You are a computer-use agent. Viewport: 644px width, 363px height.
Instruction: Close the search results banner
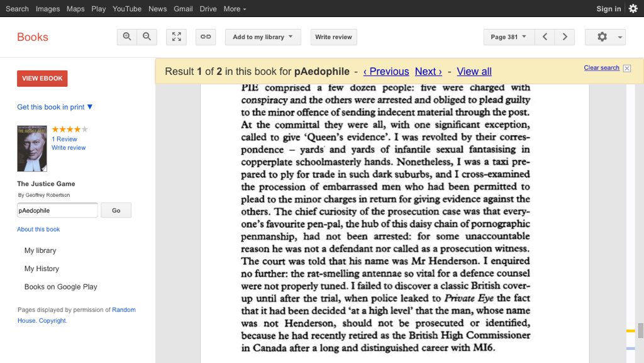tap(627, 69)
